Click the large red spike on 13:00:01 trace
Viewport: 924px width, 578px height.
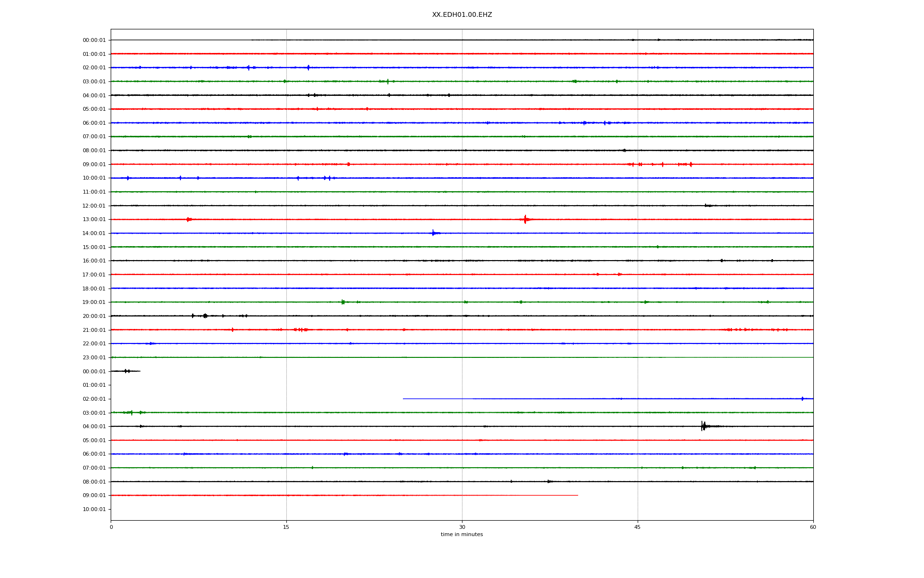525,219
